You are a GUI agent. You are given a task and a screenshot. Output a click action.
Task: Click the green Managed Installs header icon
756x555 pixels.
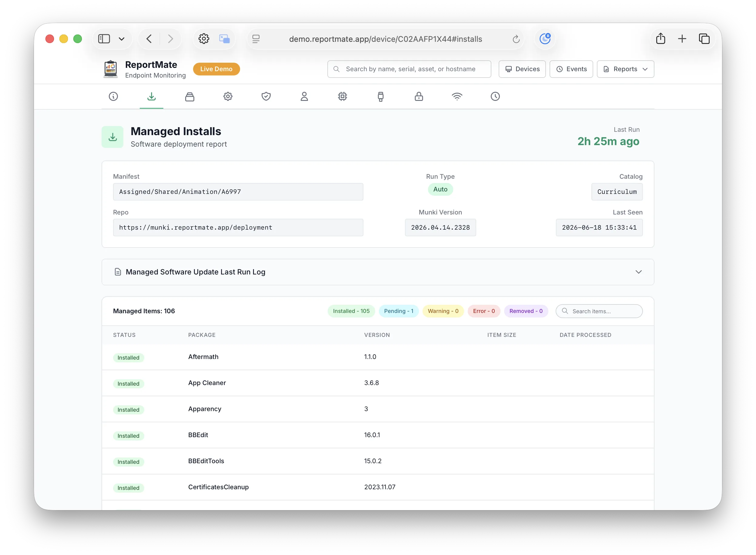[112, 137]
